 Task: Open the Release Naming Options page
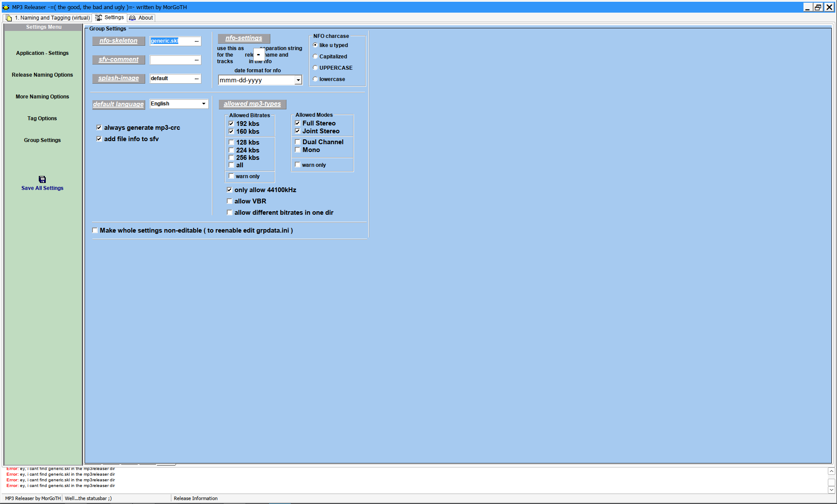coord(42,75)
